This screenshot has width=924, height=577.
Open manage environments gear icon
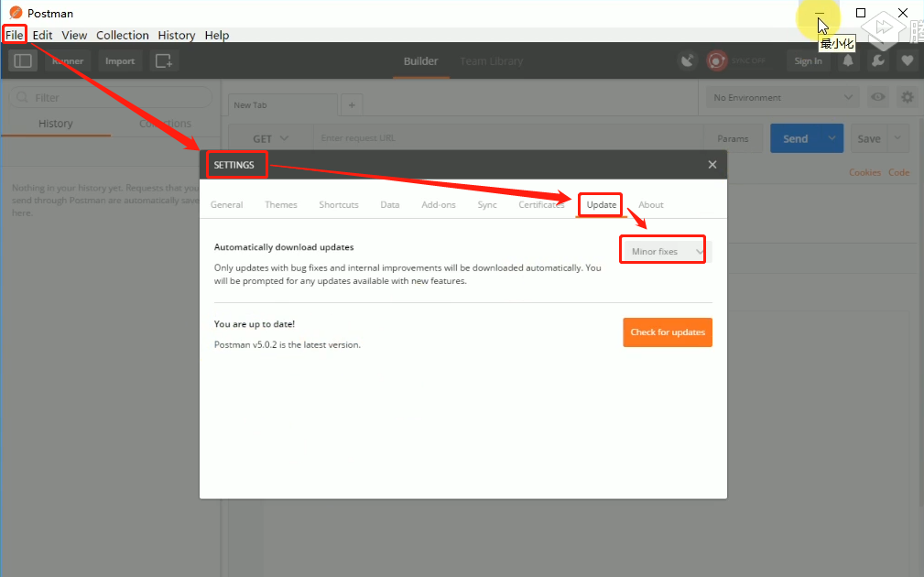908,97
